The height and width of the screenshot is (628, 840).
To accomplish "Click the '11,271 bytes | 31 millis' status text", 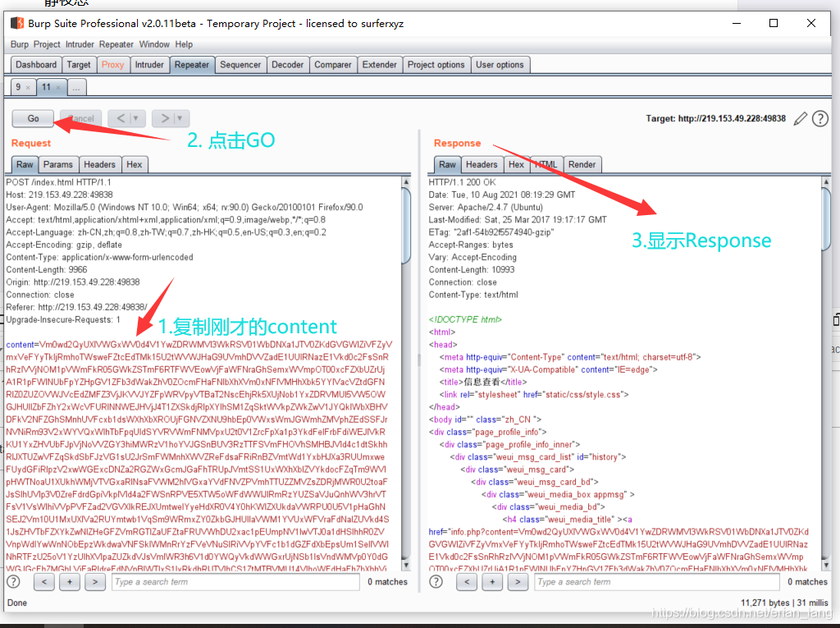I will pyautogui.click(x=784, y=603).
